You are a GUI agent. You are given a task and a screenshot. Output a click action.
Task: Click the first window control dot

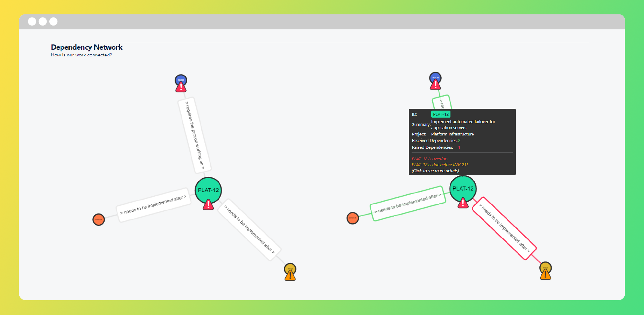32,21
